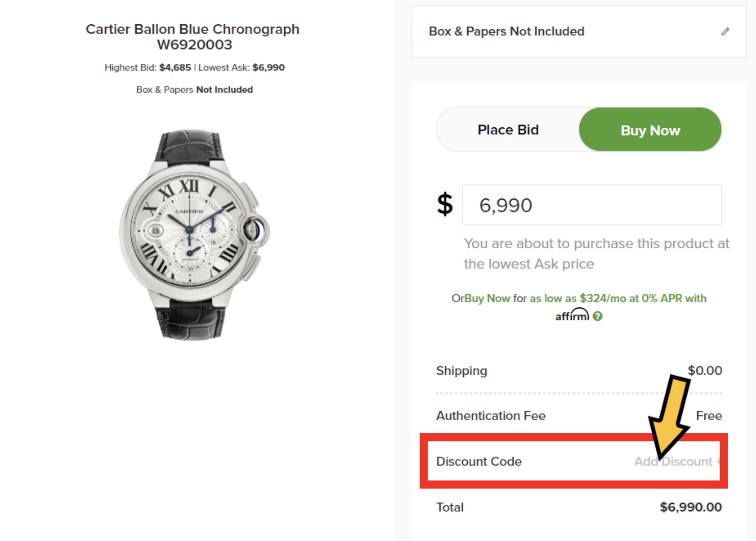Screen dimensions: 756x541
Task: Click the pencil edit icon
Action: click(x=725, y=31)
